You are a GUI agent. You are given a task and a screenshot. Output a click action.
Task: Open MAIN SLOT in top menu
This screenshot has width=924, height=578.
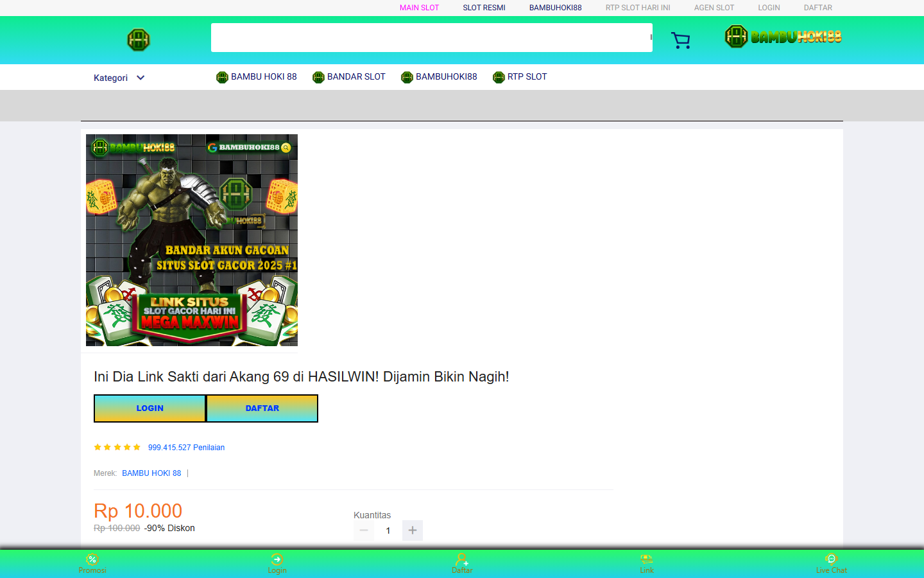pyautogui.click(x=419, y=8)
